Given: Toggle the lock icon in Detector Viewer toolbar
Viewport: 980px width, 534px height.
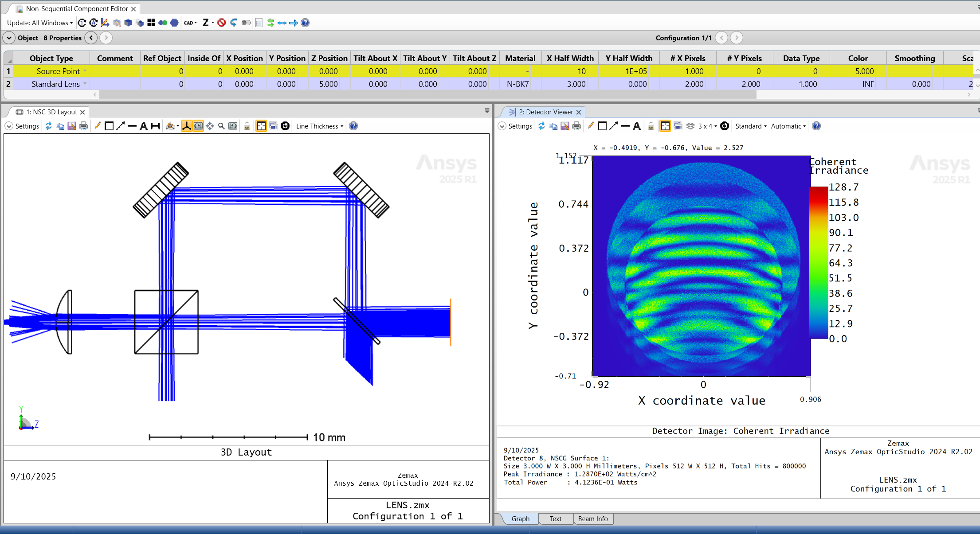Looking at the screenshot, I should pos(650,126).
